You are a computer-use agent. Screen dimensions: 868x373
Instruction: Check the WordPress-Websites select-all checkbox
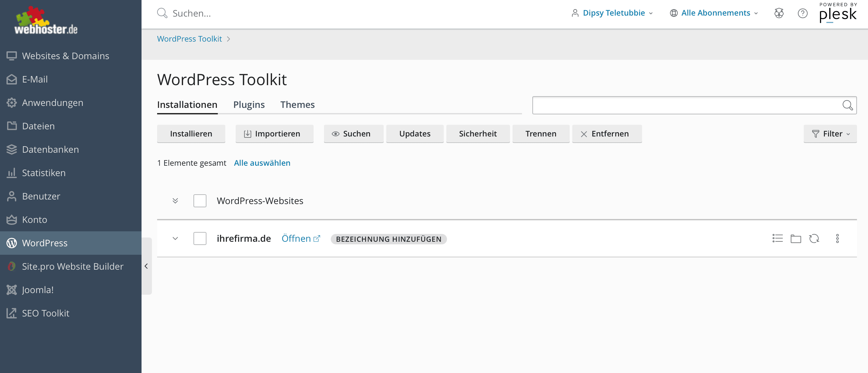200,201
